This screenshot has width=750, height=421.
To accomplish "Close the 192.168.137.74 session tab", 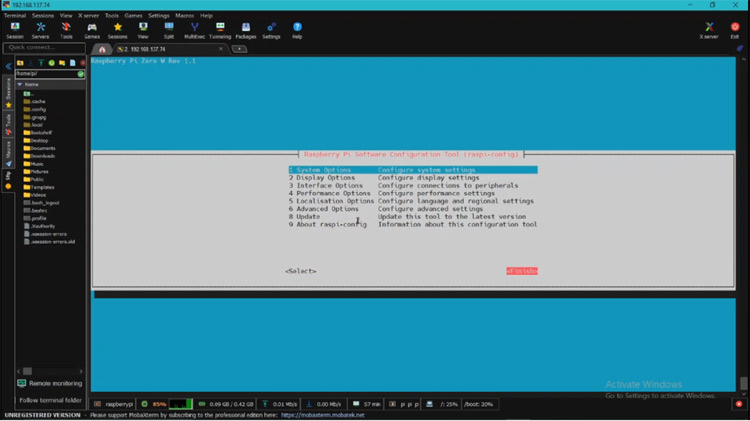I will pos(221,49).
